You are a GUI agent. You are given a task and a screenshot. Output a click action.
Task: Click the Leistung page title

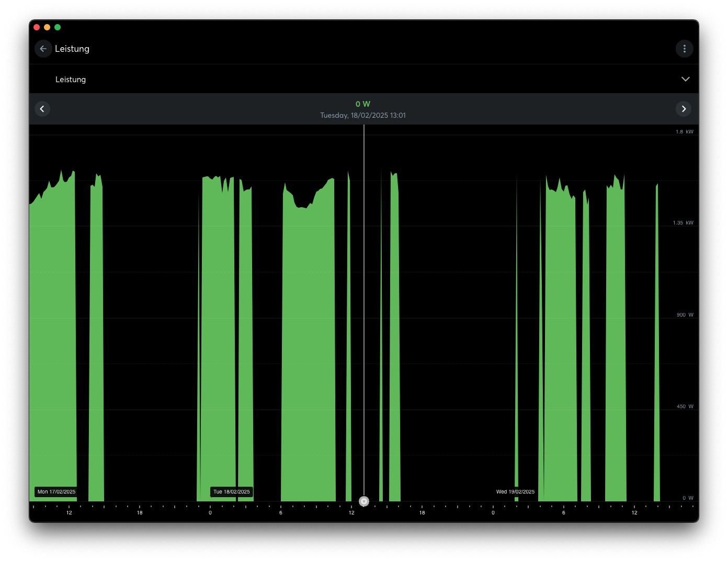coord(72,49)
